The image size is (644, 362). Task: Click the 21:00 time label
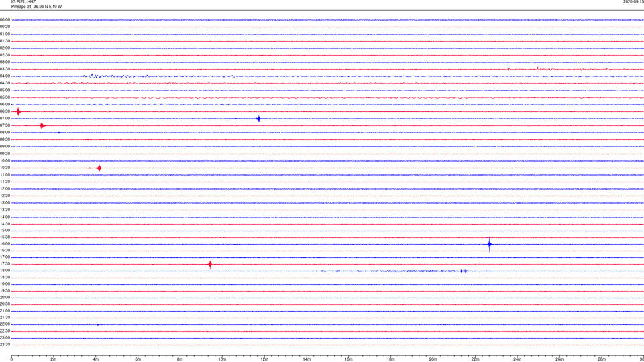coord(5,310)
